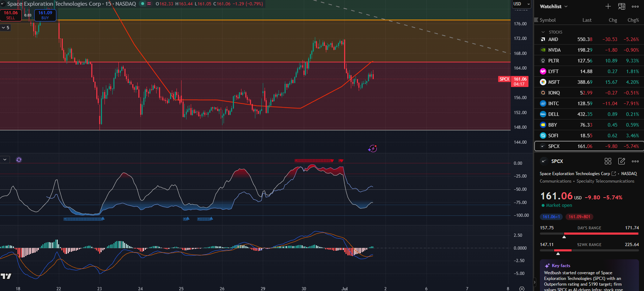Click the 161.09 BUY button
644x291 pixels.
click(45, 15)
